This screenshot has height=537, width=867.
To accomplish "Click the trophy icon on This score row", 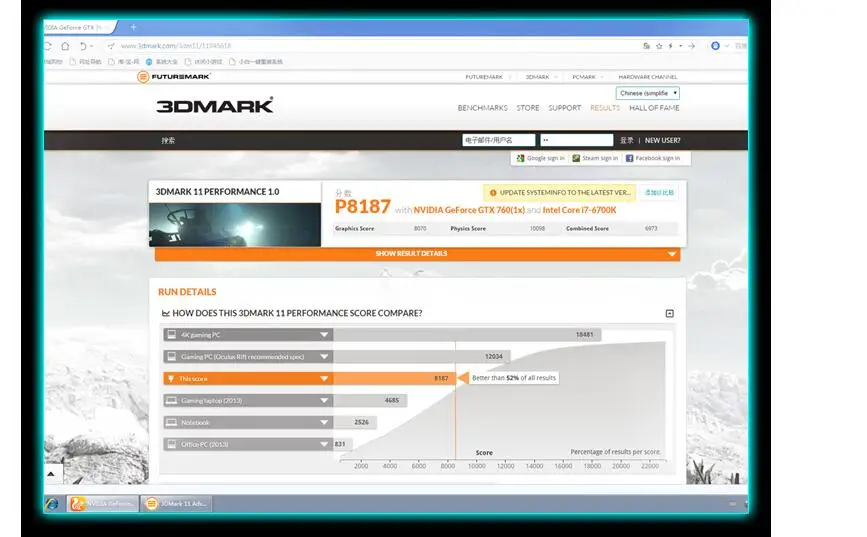I will click(x=171, y=379).
